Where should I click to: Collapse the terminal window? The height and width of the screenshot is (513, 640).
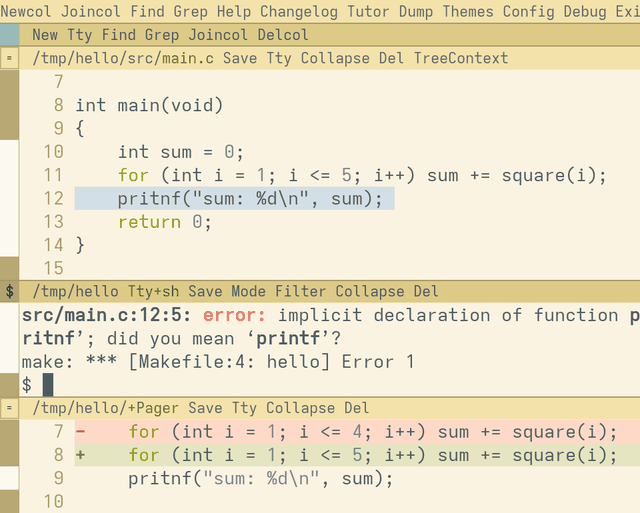tap(370, 291)
